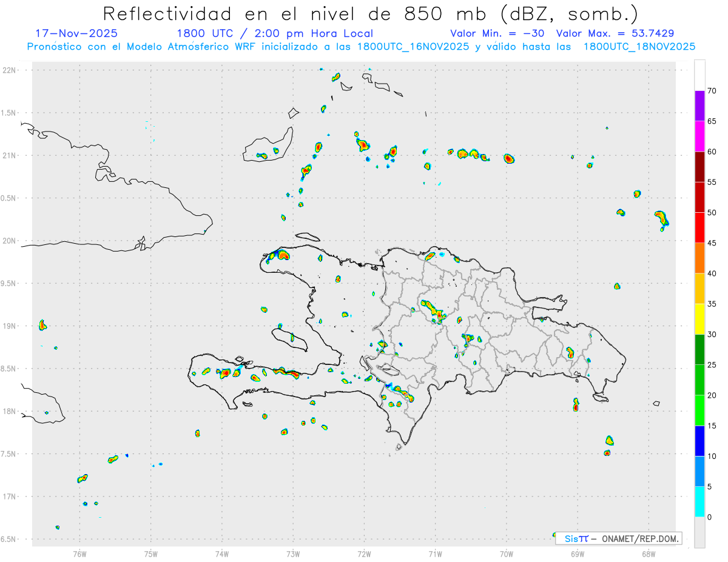Select the "75W" longitude axis label
The image size is (728, 562).
click(151, 554)
